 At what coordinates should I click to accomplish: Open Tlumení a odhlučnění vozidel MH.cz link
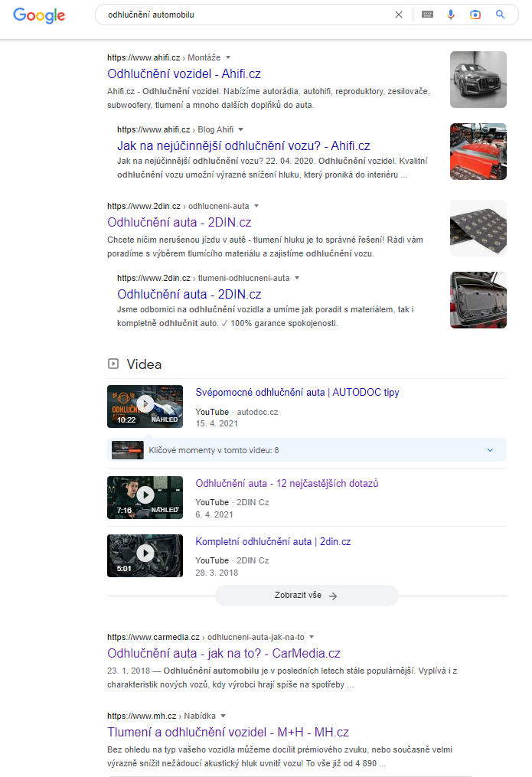pos(228,732)
